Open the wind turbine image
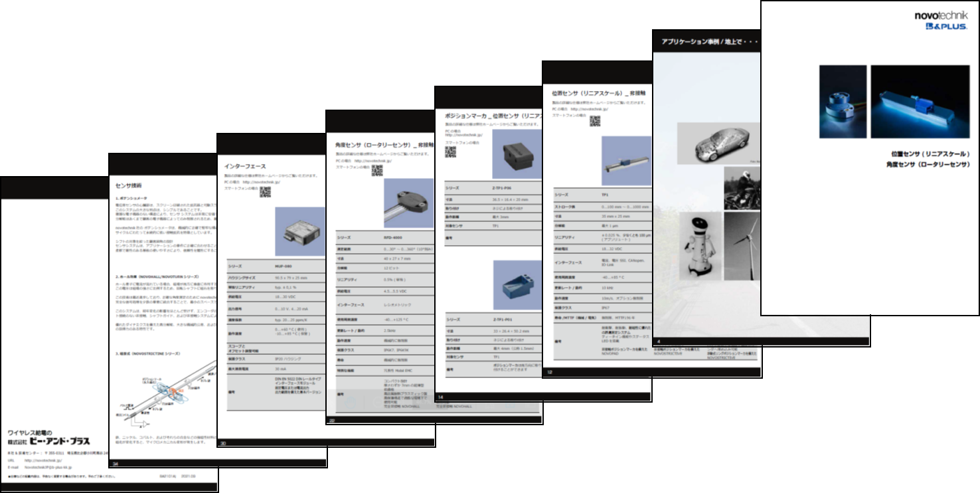The height and width of the screenshot is (493, 980). pos(742,247)
